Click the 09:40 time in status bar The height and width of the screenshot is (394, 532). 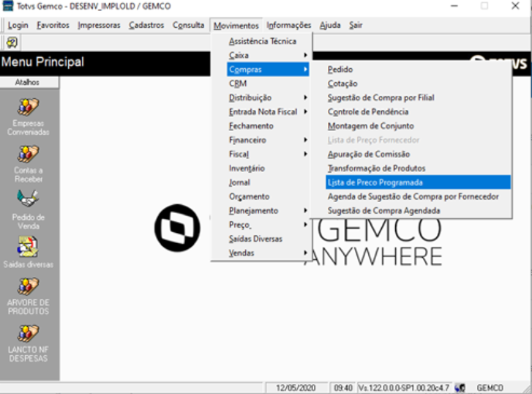pos(343,387)
